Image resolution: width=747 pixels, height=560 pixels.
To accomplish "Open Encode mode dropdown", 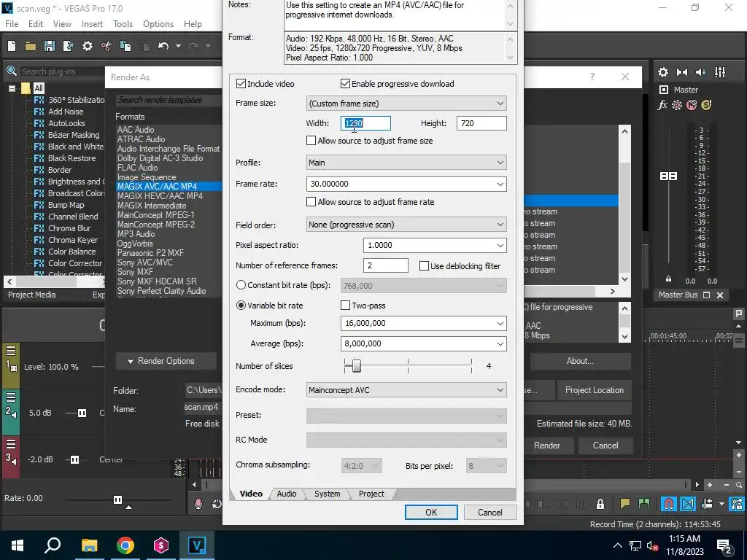I will coord(406,390).
